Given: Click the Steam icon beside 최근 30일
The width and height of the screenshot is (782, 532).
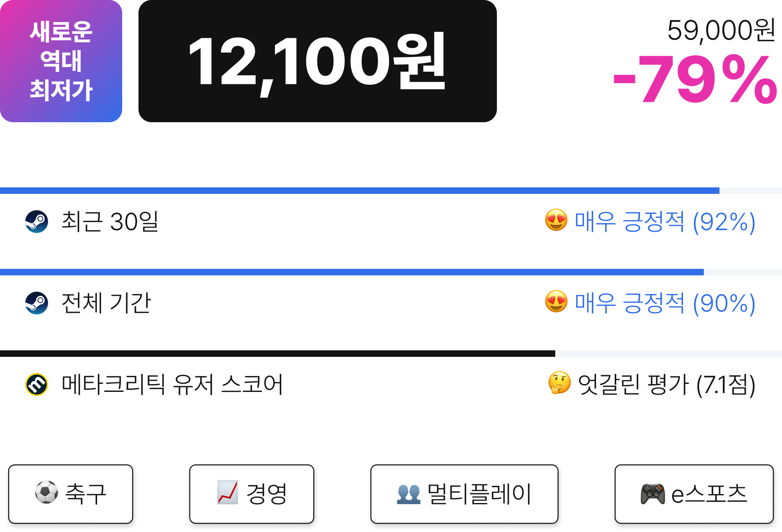Looking at the screenshot, I should coord(37,222).
